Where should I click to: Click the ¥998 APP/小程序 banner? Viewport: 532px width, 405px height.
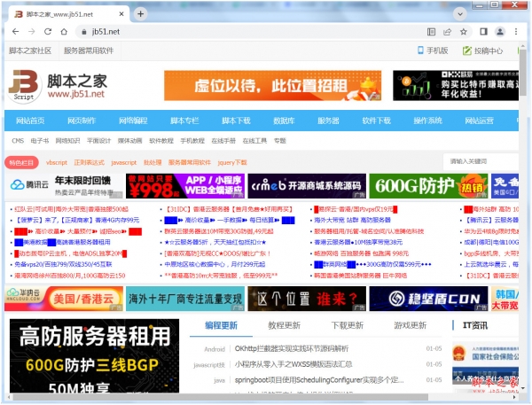pos(185,186)
